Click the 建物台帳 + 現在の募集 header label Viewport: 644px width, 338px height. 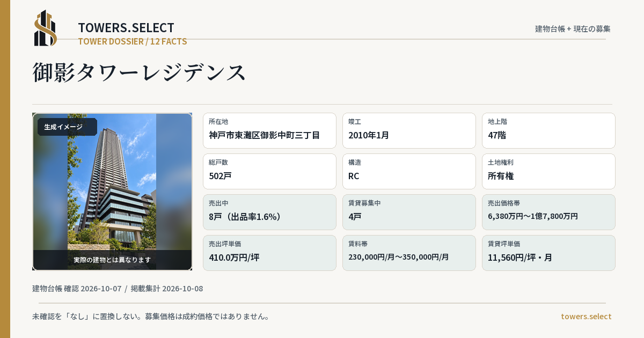573,29
